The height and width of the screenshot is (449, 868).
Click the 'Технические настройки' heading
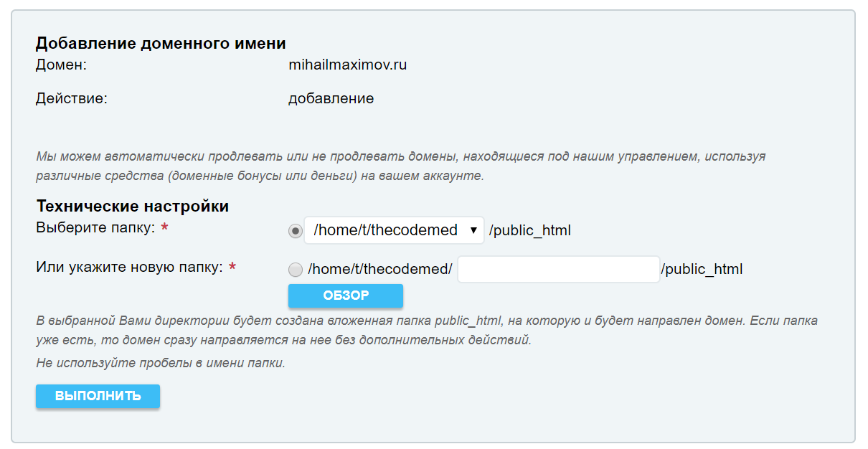coord(133,207)
